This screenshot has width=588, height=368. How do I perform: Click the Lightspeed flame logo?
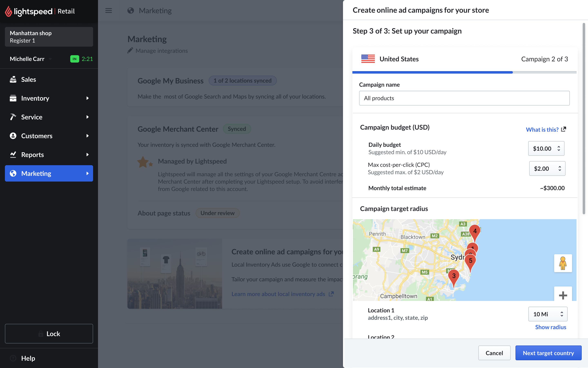pos(9,11)
